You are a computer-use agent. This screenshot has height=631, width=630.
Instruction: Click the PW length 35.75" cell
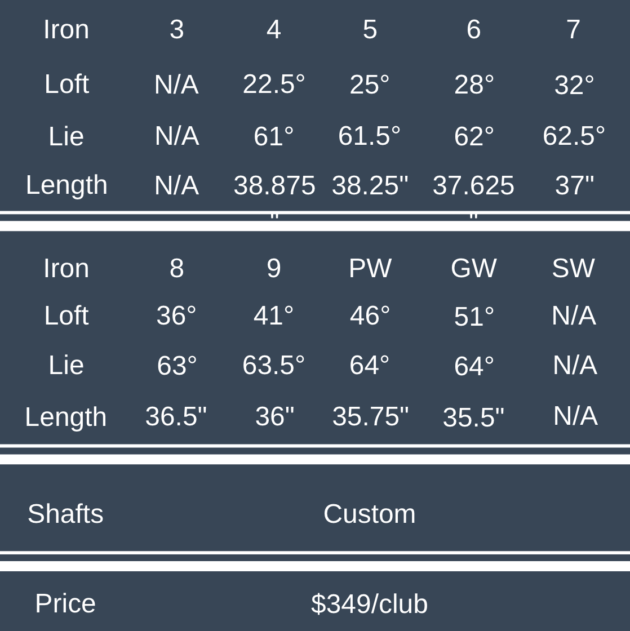coord(369,417)
